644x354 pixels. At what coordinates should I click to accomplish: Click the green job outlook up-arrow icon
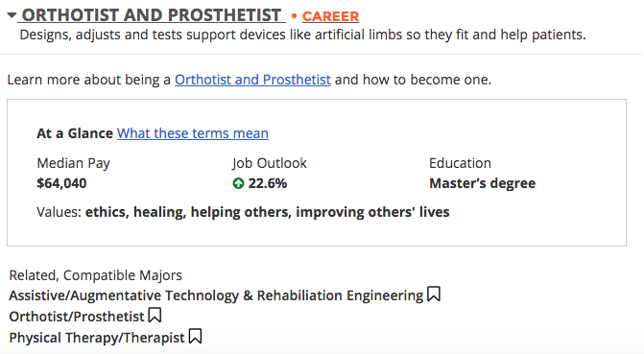point(238,183)
